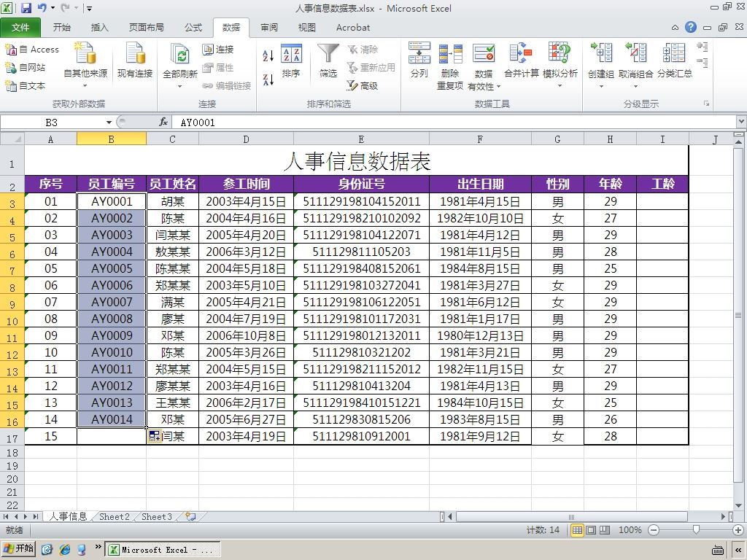
Task: Open the 排序 sort dialog
Action: 291,61
